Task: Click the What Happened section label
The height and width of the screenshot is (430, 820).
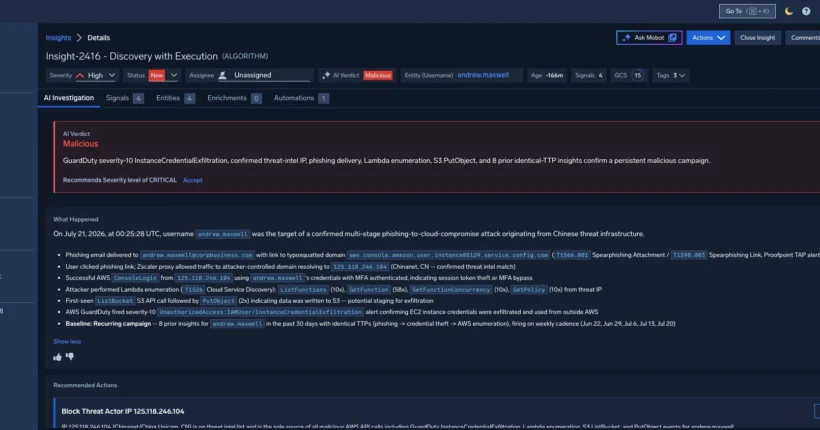Action: (76, 220)
